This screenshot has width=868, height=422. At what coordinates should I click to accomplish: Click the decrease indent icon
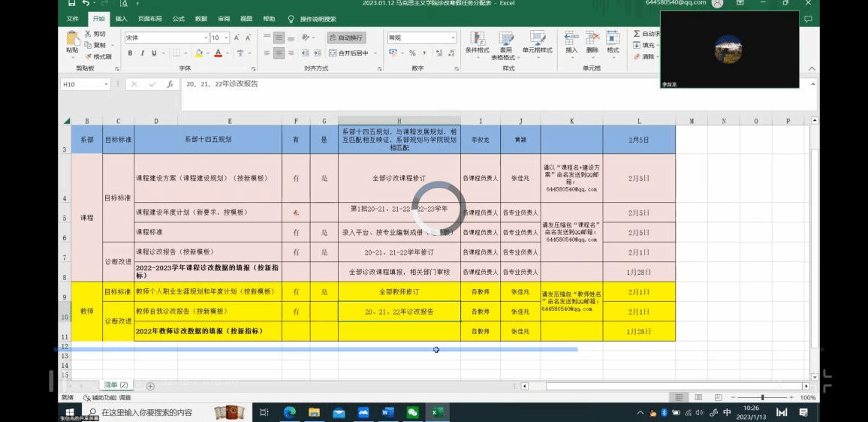(x=305, y=53)
